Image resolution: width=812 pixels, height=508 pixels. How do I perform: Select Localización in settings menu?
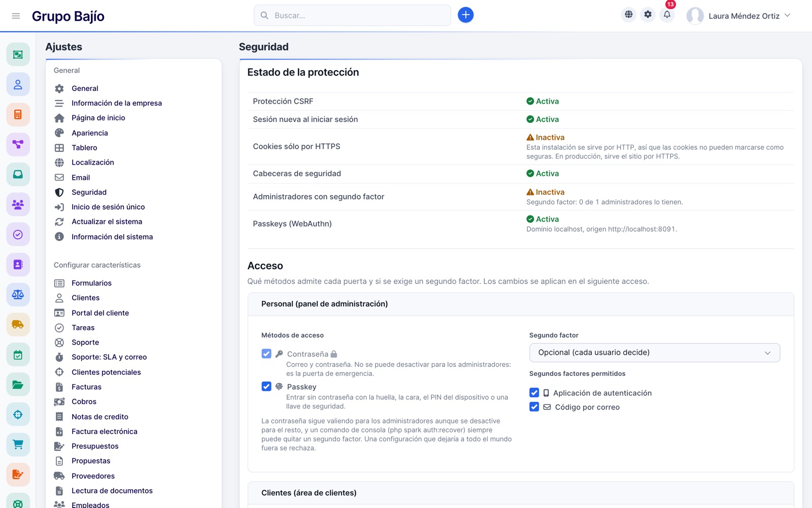point(93,163)
